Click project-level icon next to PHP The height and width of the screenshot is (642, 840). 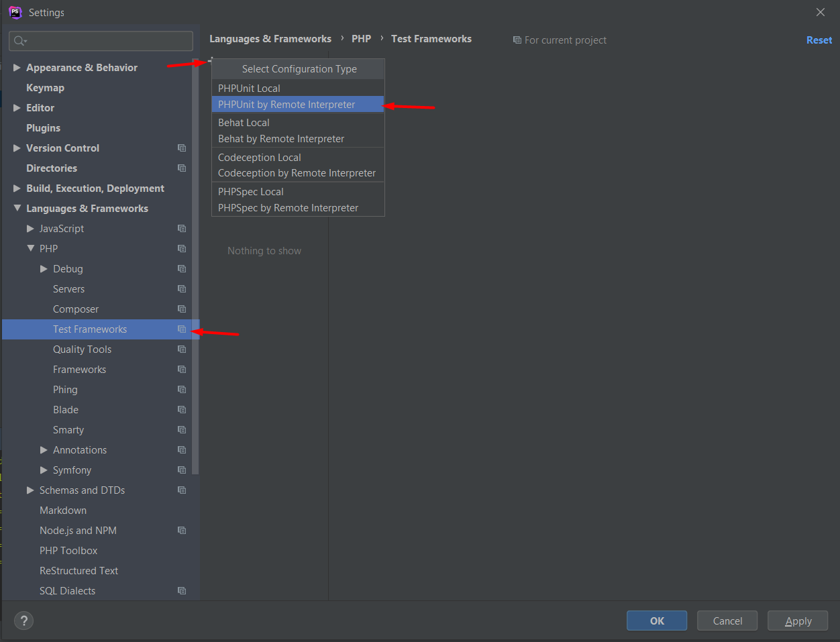[182, 248]
